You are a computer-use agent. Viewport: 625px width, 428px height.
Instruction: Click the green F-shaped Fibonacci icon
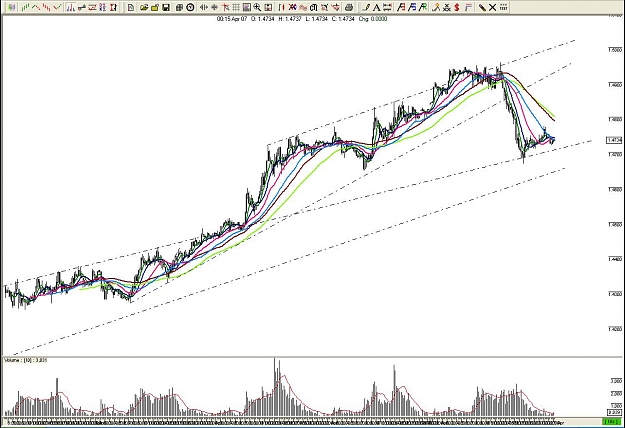click(x=423, y=7)
